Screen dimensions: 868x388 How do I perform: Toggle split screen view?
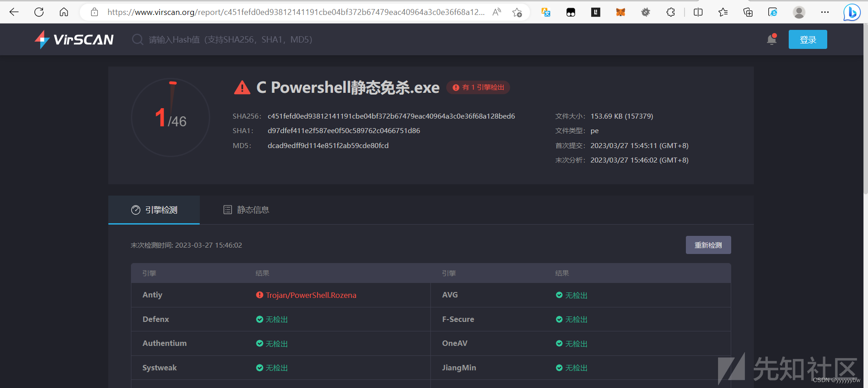(698, 12)
